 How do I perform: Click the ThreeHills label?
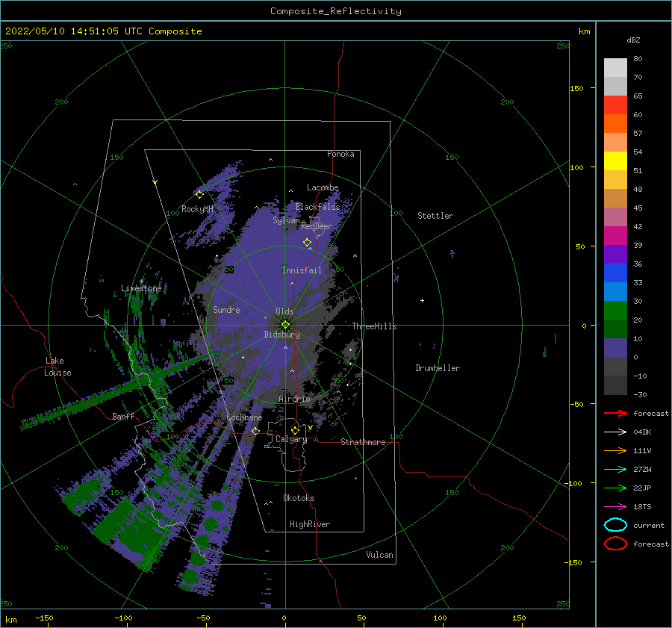point(374,326)
